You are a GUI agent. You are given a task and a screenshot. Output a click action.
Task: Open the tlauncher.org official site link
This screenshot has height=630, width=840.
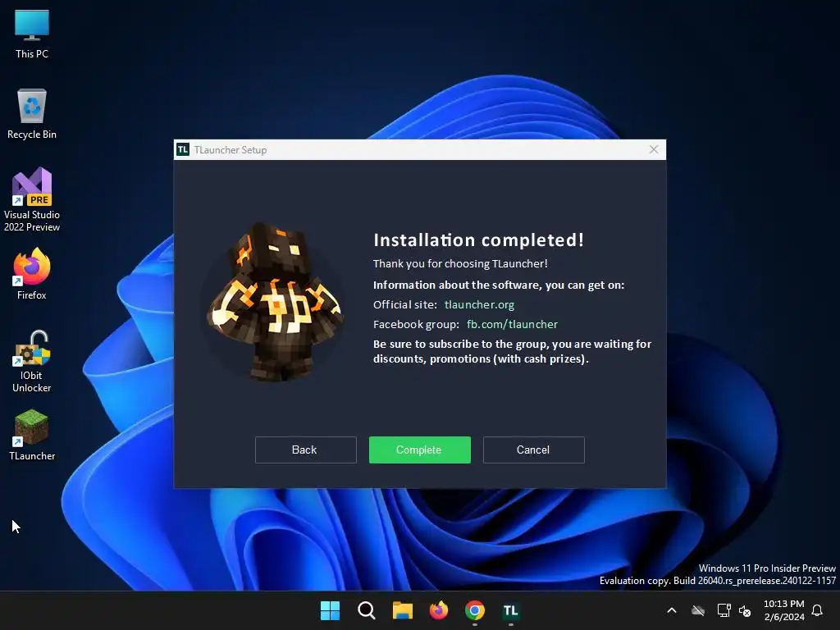coord(479,305)
